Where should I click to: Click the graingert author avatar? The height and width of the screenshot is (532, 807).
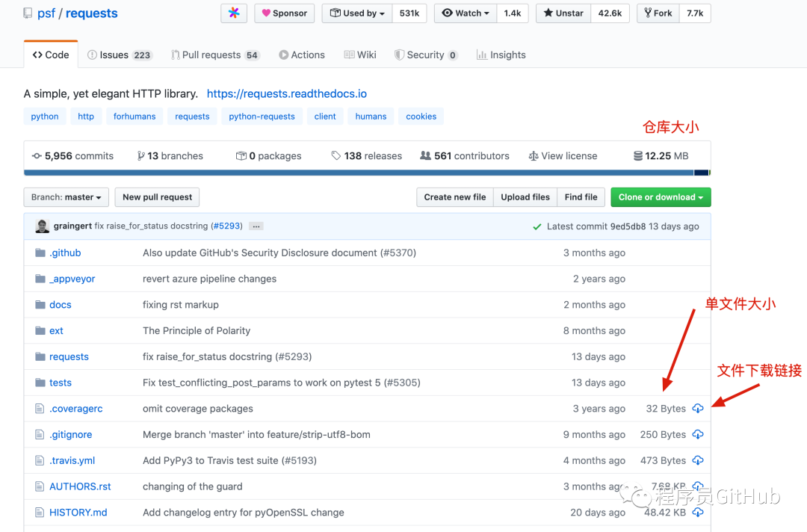pyautogui.click(x=42, y=226)
